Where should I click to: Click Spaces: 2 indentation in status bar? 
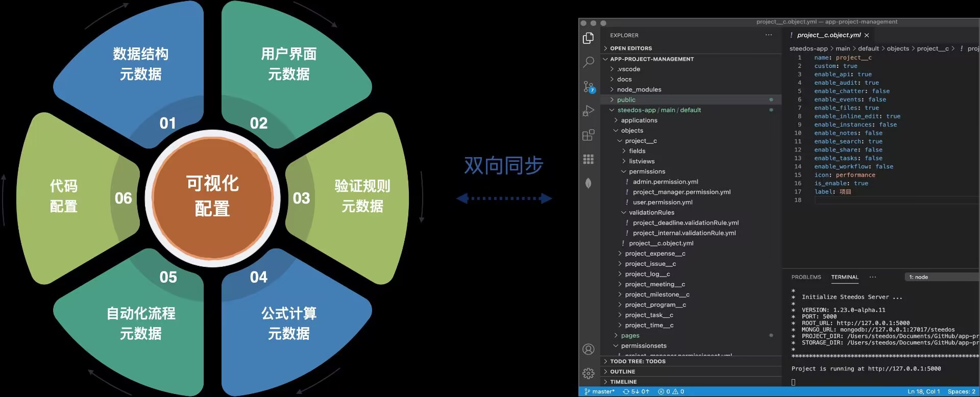961,391
